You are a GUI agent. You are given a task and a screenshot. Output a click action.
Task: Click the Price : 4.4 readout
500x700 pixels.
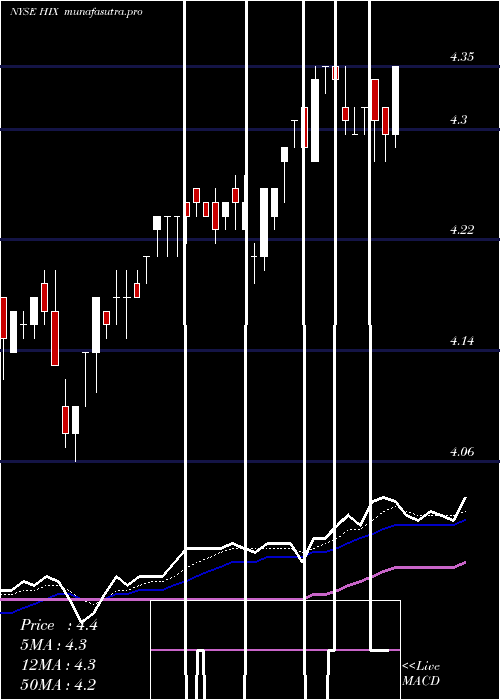pos(59,625)
